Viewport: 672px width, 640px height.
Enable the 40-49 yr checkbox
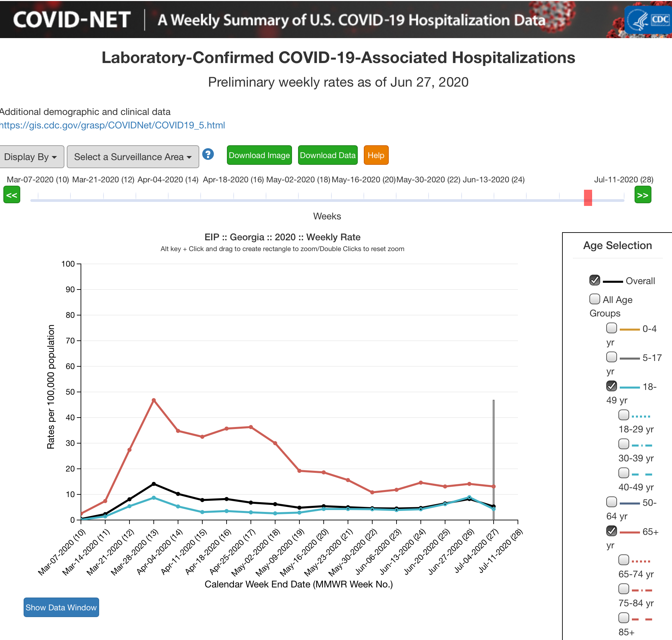click(x=623, y=473)
